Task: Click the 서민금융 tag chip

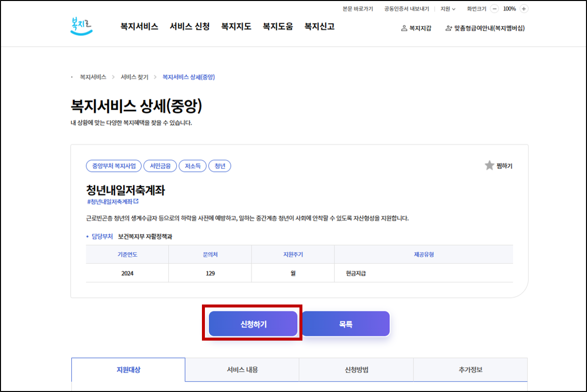Action: (x=160, y=166)
